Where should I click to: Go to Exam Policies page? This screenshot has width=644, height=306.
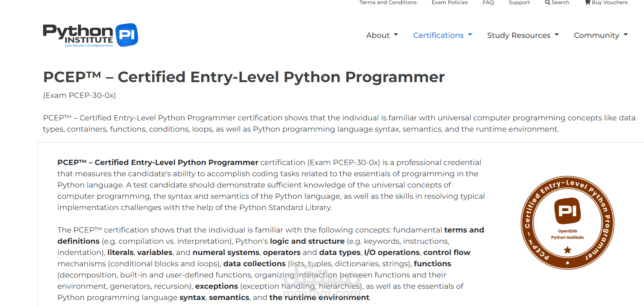click(x=449, y=2)
